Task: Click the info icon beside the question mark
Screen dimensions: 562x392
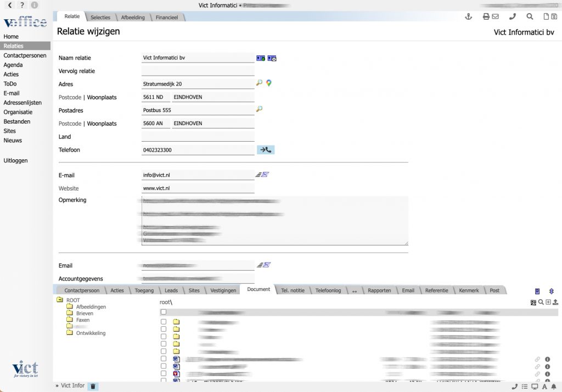Action: click(35, 5)
